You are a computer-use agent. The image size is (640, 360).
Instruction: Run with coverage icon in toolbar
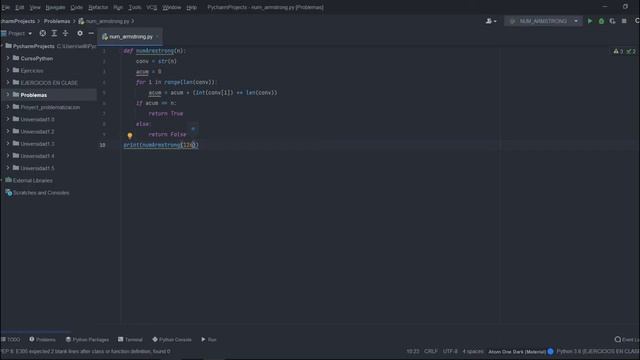(612, 21)
